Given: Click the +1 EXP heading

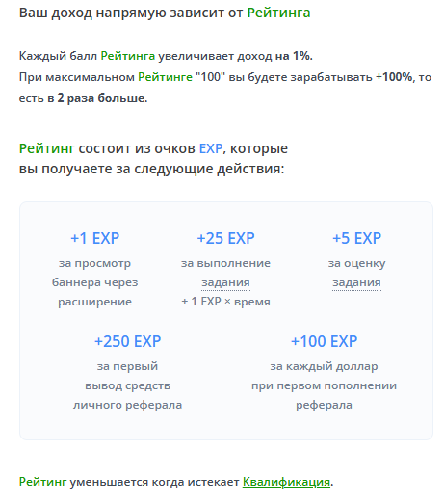Looking at the screenshot, I should pos(94,238).
